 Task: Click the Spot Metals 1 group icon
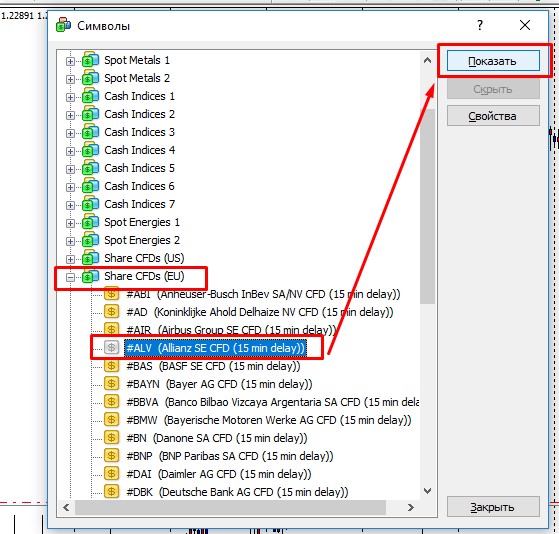coord(90,60)
